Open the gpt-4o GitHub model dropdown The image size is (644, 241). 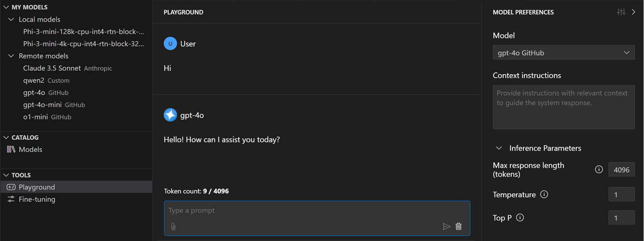click(x=563, y=53)
